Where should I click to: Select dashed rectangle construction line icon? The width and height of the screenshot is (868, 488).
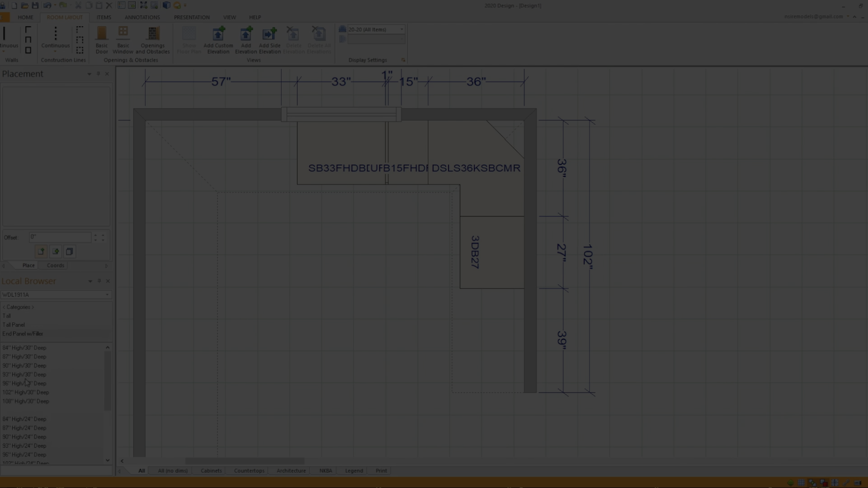[x=80, y=50]
